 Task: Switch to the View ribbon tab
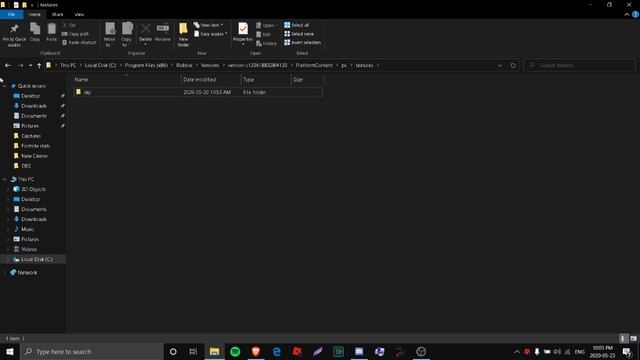coord(79,14)
